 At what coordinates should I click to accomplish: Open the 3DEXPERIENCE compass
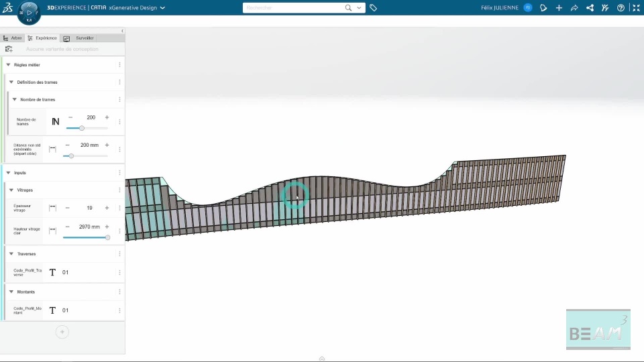coord(29,13)
